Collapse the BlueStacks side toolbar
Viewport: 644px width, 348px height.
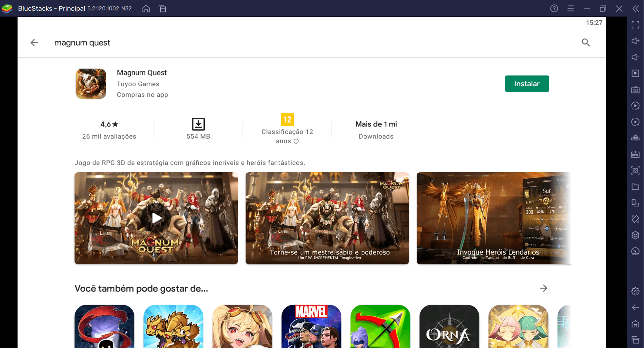636,8
